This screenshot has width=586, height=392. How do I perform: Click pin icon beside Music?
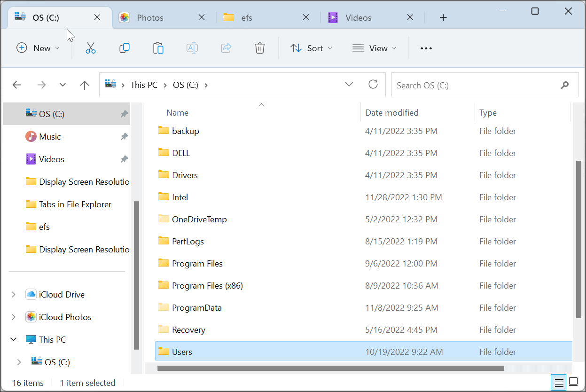[124, 137]
